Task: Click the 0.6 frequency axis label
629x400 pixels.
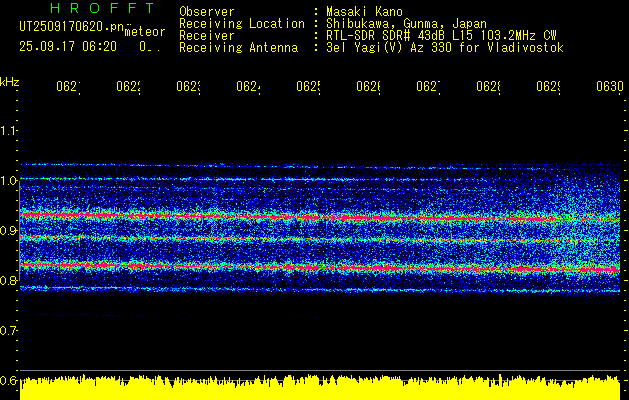Action: click(9, 380)
